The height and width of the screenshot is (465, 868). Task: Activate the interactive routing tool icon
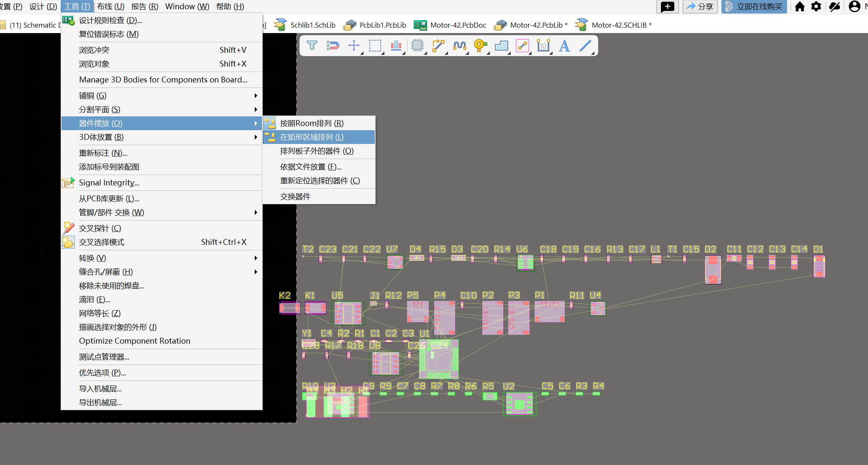tap(438, 45)
